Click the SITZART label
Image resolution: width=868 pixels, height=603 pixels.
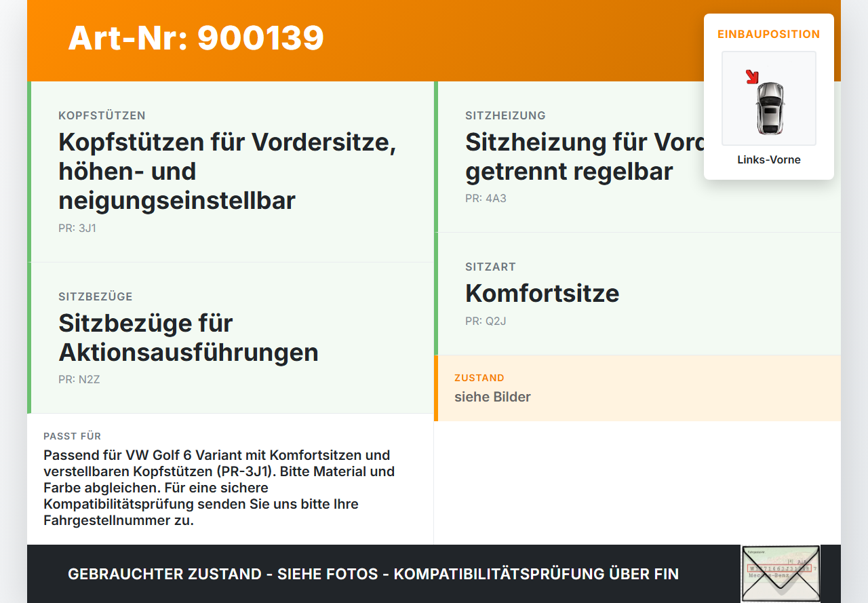[x=490, y=267]
